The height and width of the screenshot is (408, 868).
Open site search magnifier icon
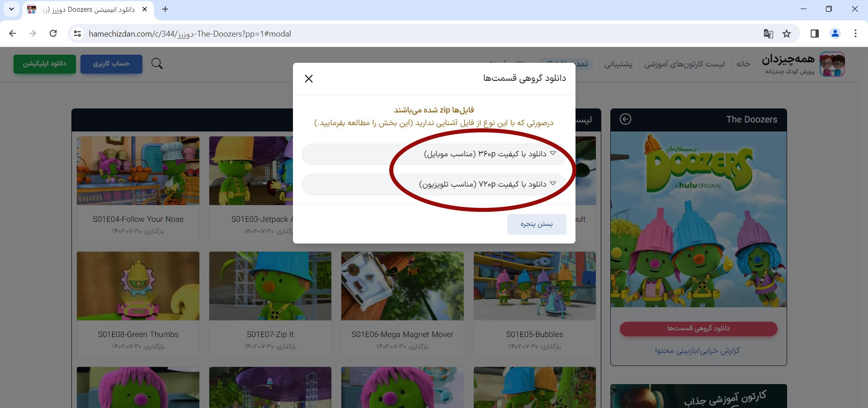[157, 64]
